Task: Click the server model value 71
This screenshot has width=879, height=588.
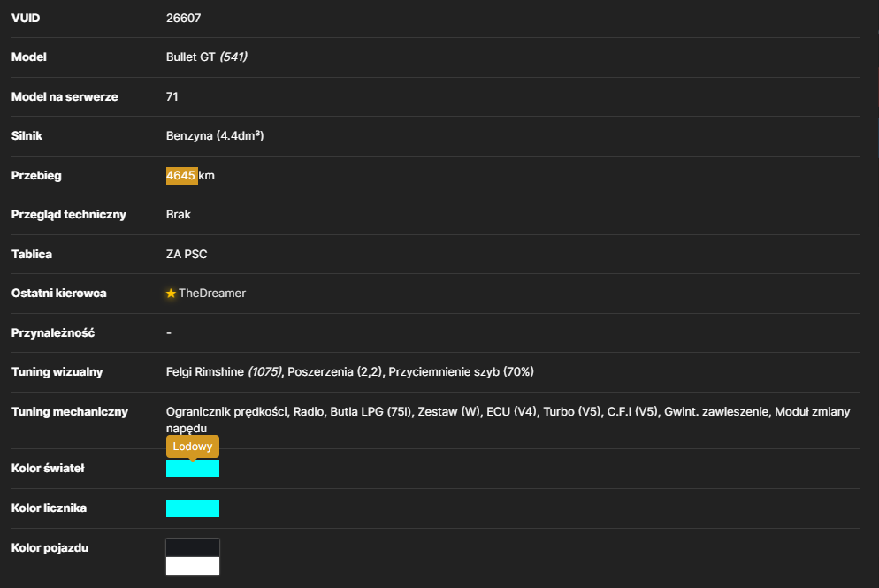Action: 172,97
